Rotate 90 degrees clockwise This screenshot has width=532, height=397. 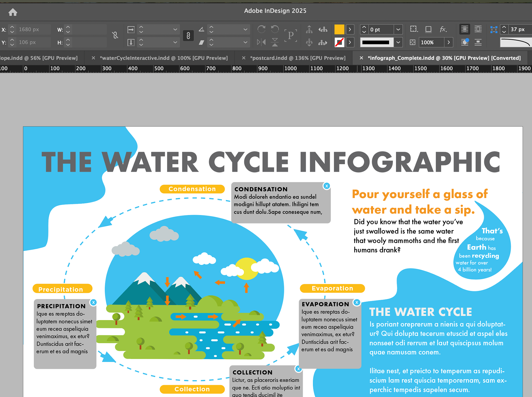coord(261,29)
